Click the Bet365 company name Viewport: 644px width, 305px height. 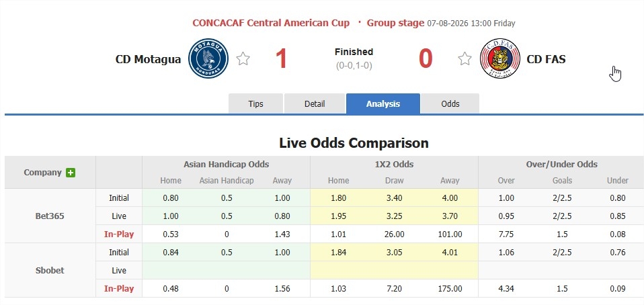pyautogui.click(x=50, y=216)
